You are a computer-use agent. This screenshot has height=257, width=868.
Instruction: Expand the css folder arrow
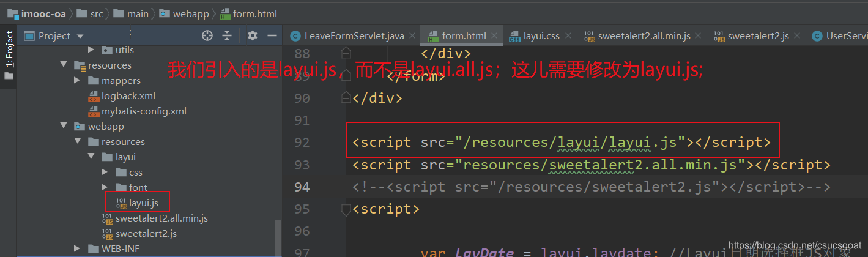pyautogui.click(x=105, y=172)
